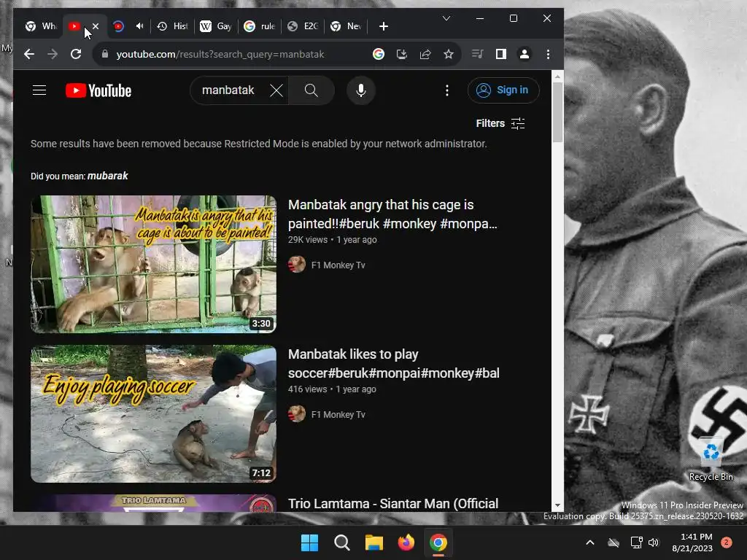This screenshot has height=560, width=747.
Task: Click Chrome taskbar icon
Action: point(438,542)
